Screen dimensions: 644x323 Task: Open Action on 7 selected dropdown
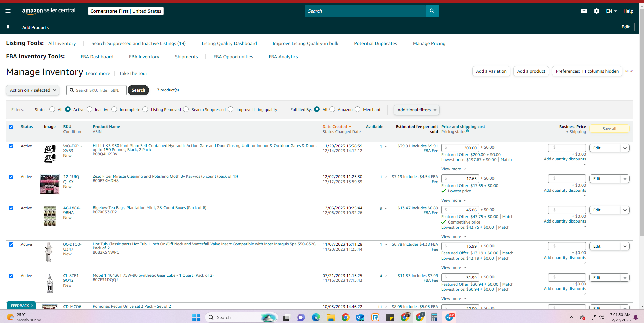tap(33, 90)
